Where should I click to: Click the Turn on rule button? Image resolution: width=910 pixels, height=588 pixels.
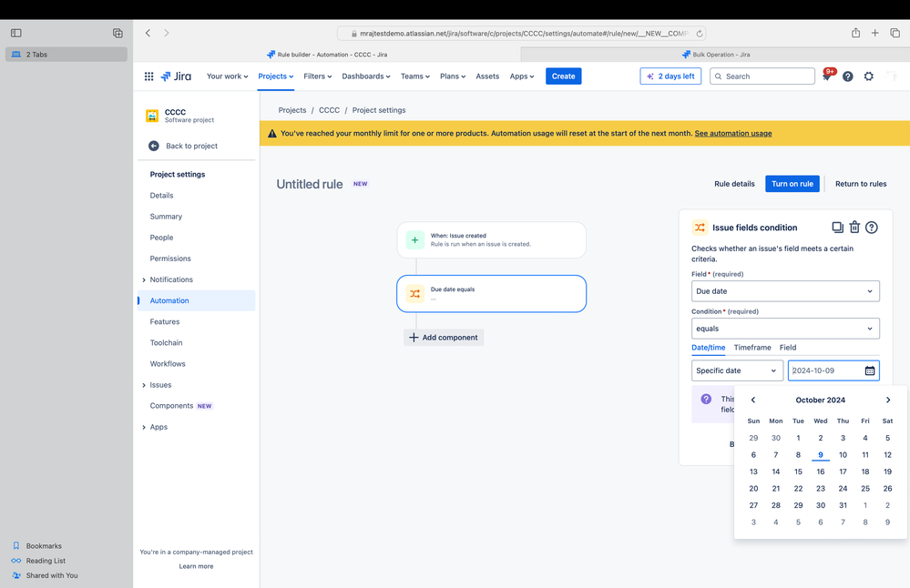792,184
